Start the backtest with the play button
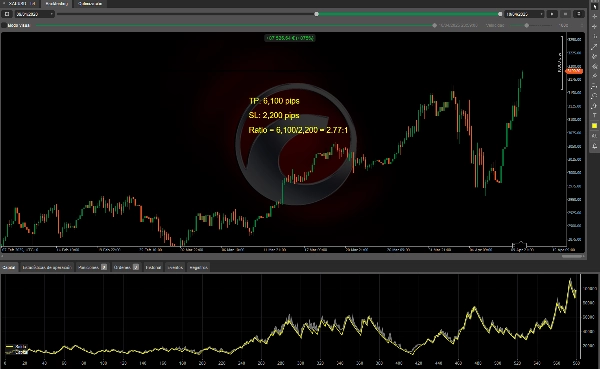600x369 pixels. [x=552, y=14]
